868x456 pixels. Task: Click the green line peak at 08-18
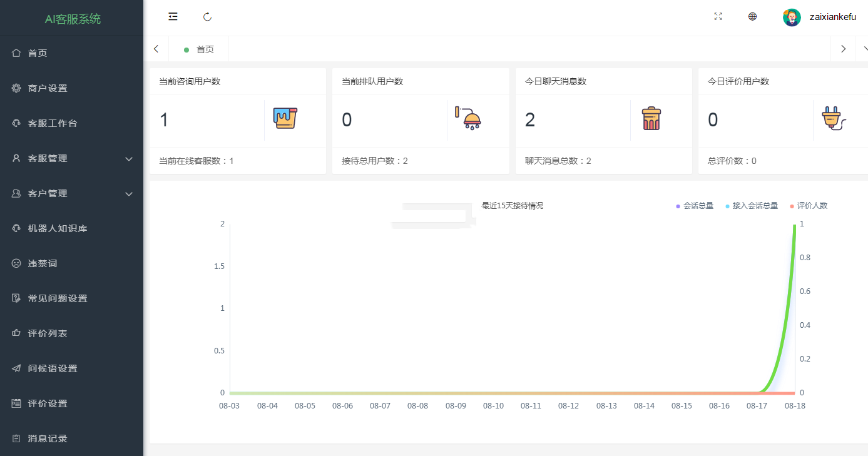(795, 226)
